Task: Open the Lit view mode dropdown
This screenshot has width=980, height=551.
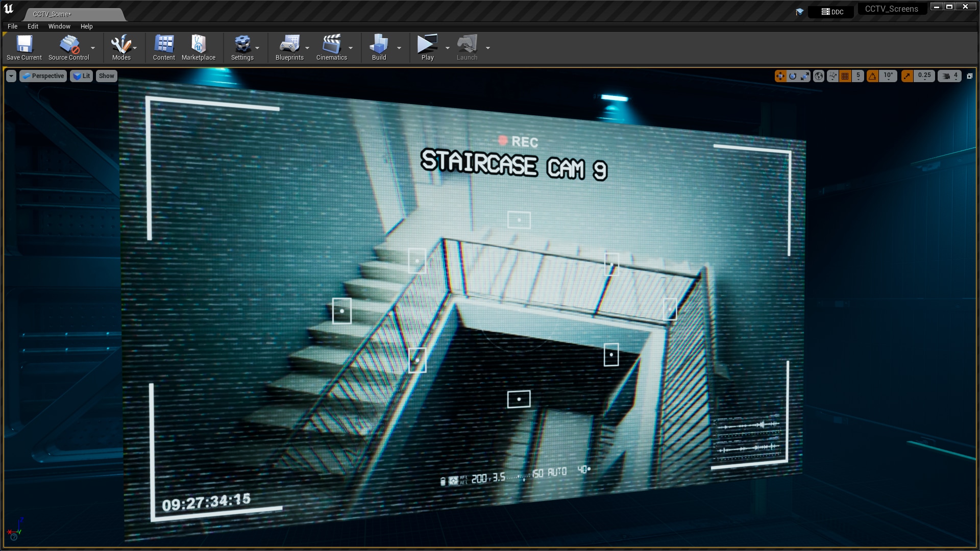Action: 81,76
